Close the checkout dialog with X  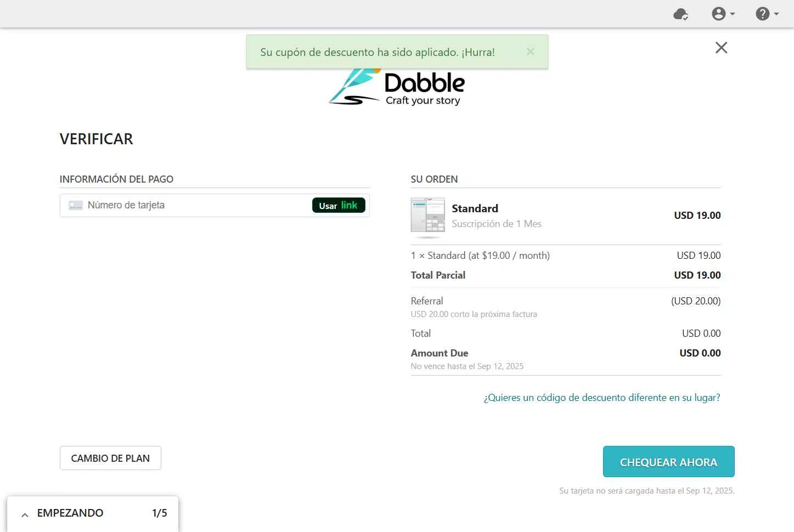click(x=721, y=48)
